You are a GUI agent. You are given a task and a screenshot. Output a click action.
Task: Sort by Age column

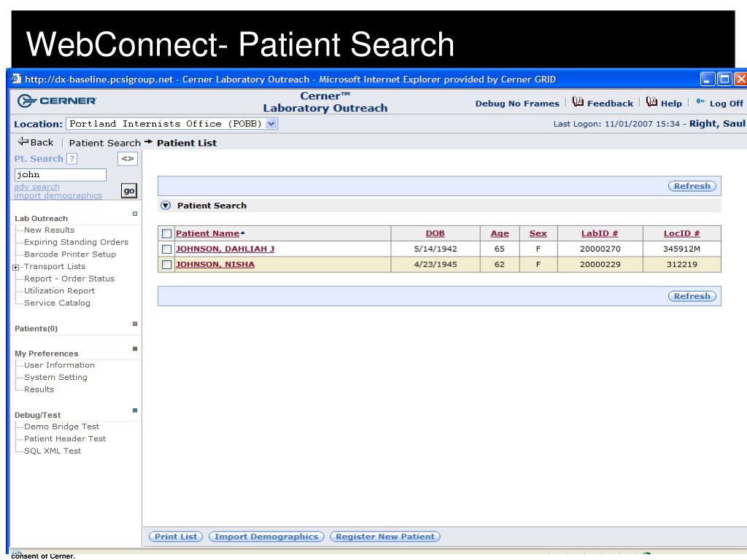click(x=500, y=233)
